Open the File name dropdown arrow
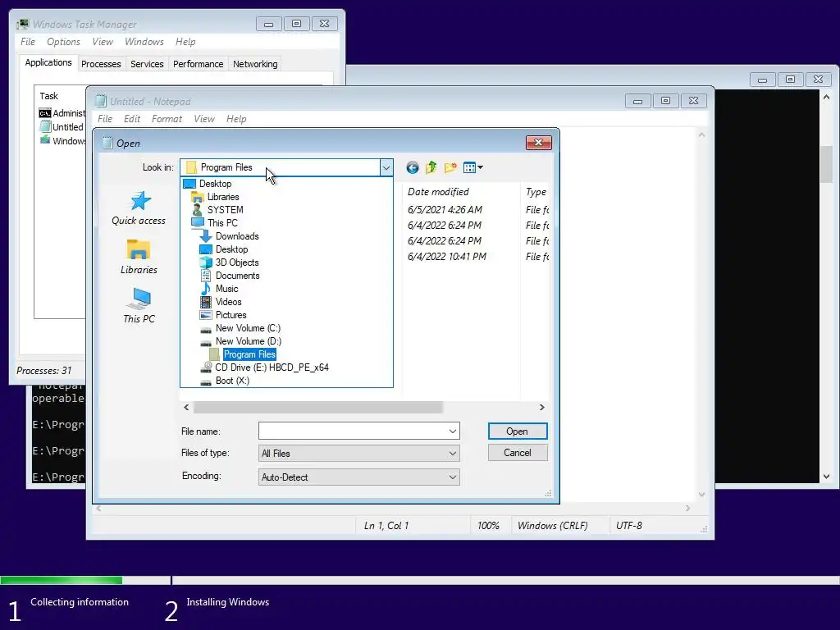840x630 pixels. (x=452, y=431)
